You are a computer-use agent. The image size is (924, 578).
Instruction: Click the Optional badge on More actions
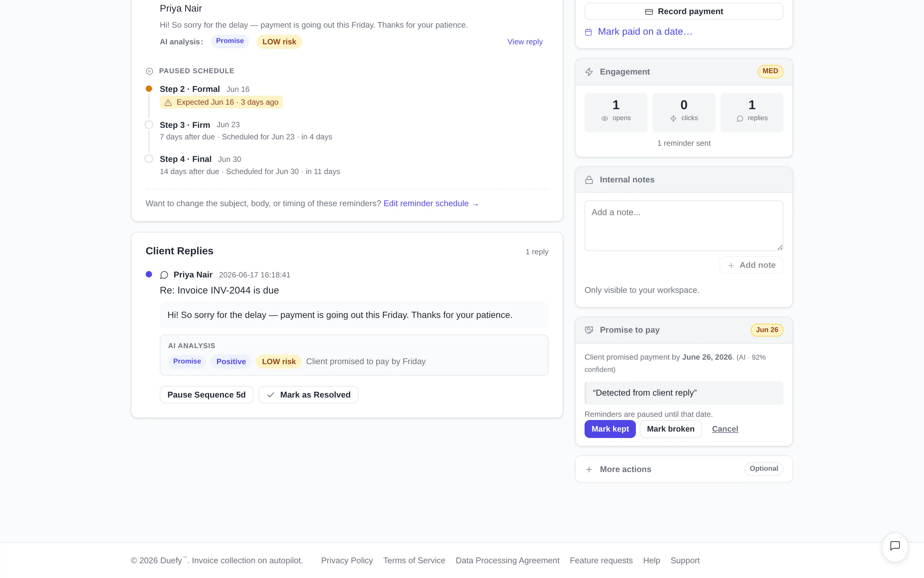[764, 469]
